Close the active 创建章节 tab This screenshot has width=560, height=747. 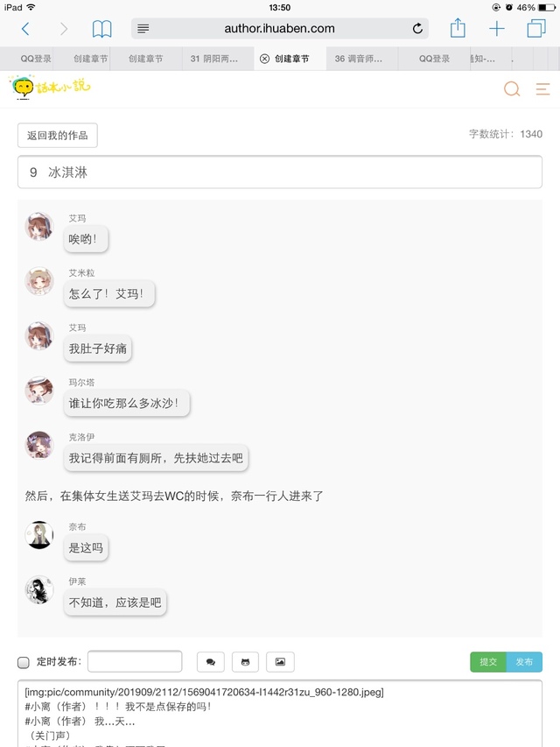(x=264, y=59)
